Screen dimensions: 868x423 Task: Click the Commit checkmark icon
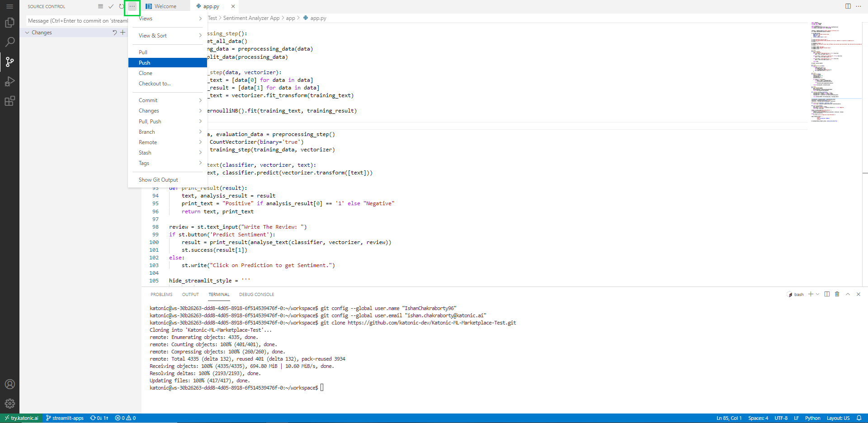point(111,6)
